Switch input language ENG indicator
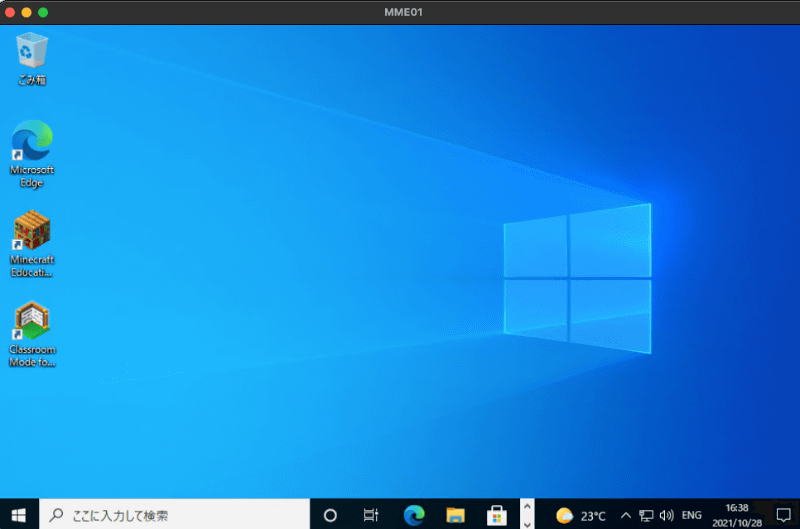The height and width of the screenshot is (529, 800). pyautogui.click(x=691, y=515)
